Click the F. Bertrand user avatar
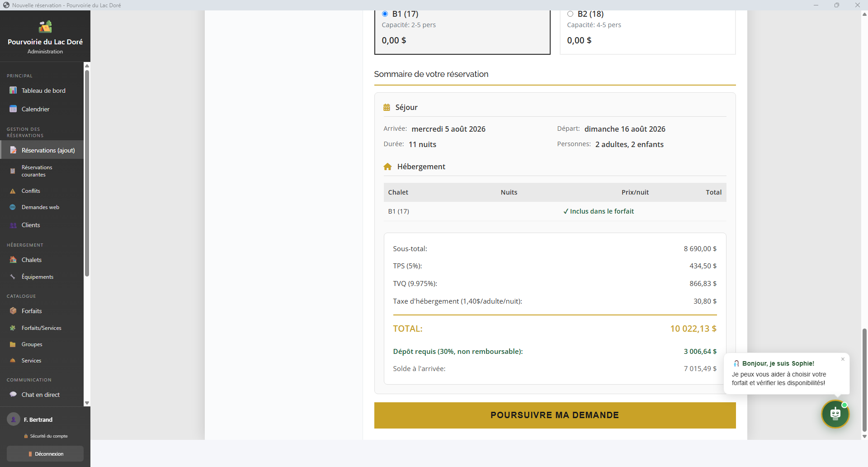This screenshot has width=868, height=467. 14,419
